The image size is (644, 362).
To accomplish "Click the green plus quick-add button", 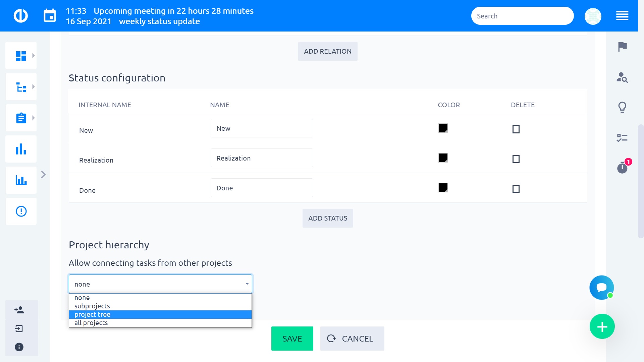I will (602, 326).
